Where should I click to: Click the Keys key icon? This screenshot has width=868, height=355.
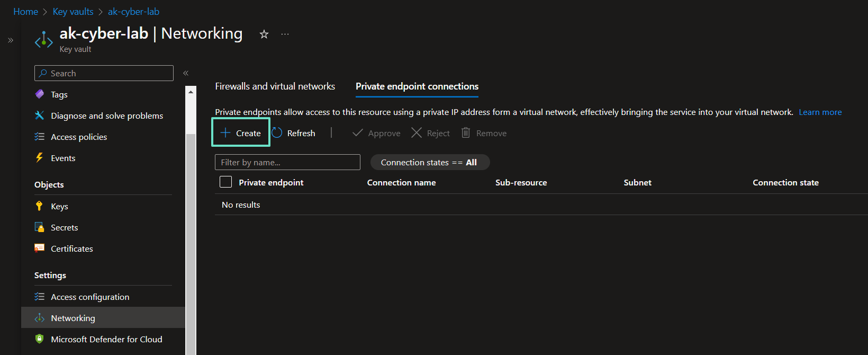click(39, 206)
